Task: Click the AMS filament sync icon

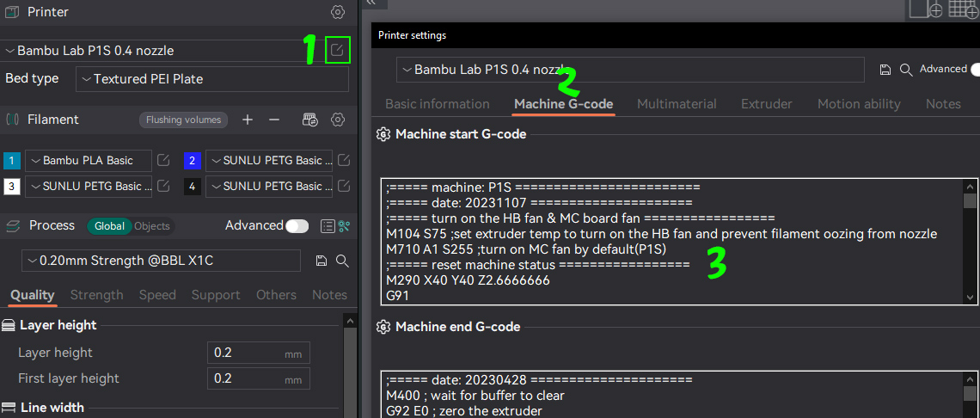Action: pyautogui.click(x=310, y=120)
